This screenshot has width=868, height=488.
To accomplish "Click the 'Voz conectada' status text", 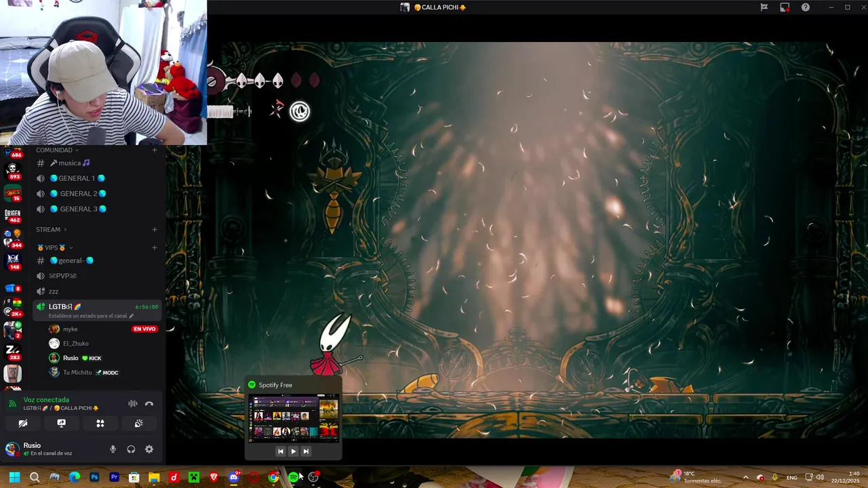I will click(46, 400).
